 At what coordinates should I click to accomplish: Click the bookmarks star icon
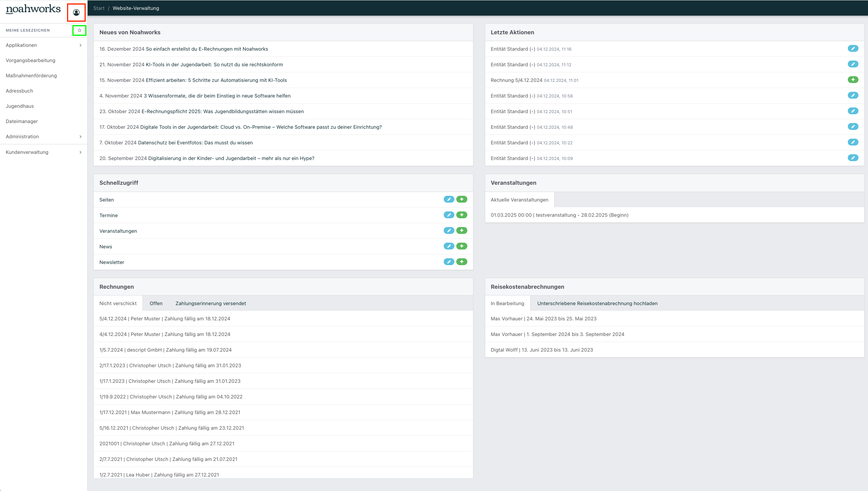pyautogui.click(x=80, y=30)
